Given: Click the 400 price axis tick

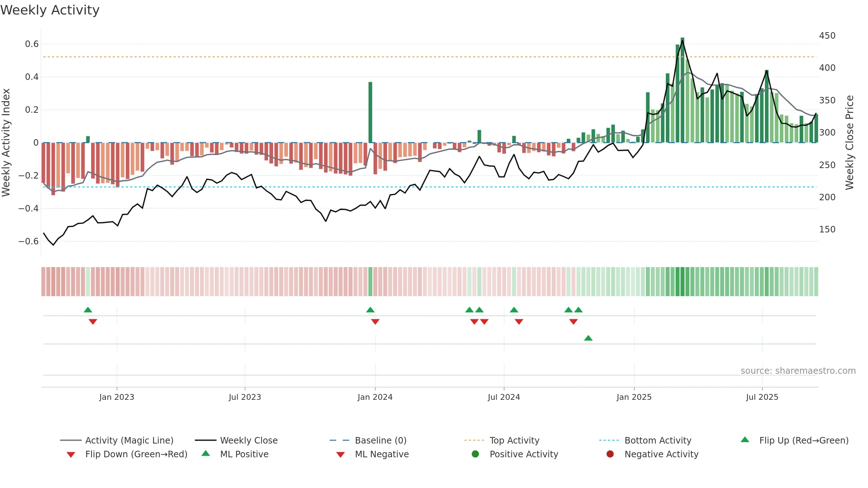Looking at the screenshot, I should click(x=827, y=68).
